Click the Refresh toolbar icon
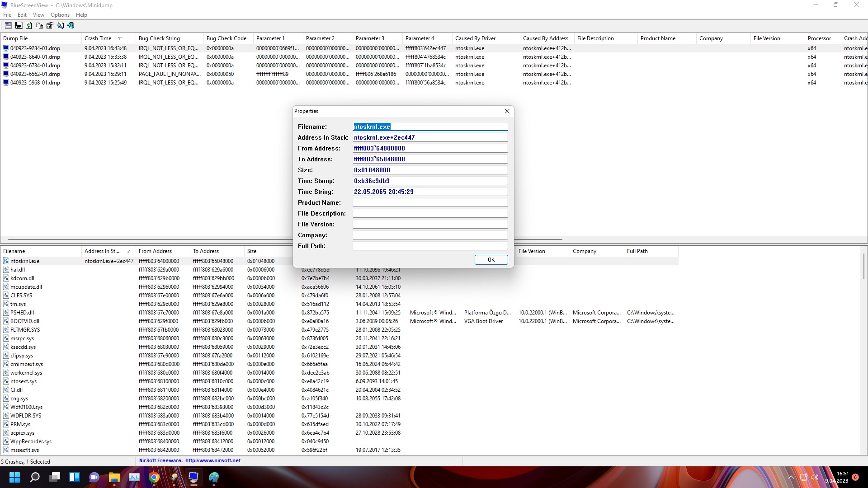 29,26
